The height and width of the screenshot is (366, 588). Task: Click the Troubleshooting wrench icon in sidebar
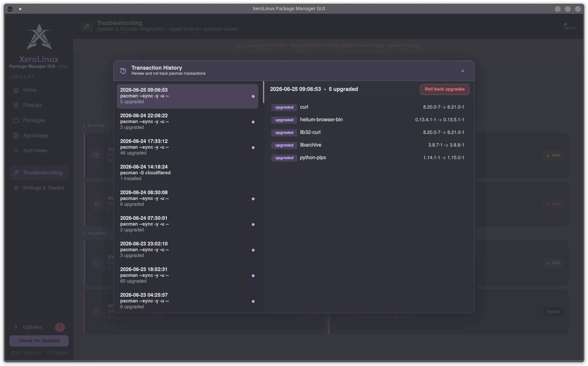click(x=16, y=173)
